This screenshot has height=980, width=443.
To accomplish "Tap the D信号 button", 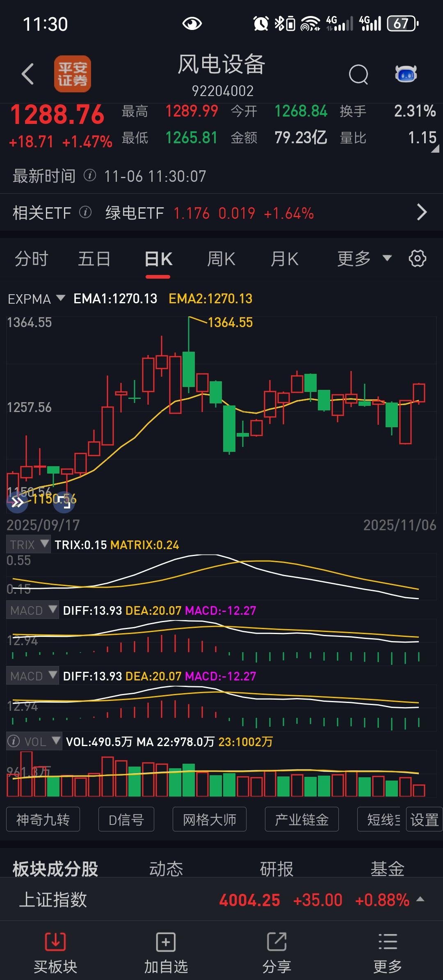I will (x=126, y=819).
